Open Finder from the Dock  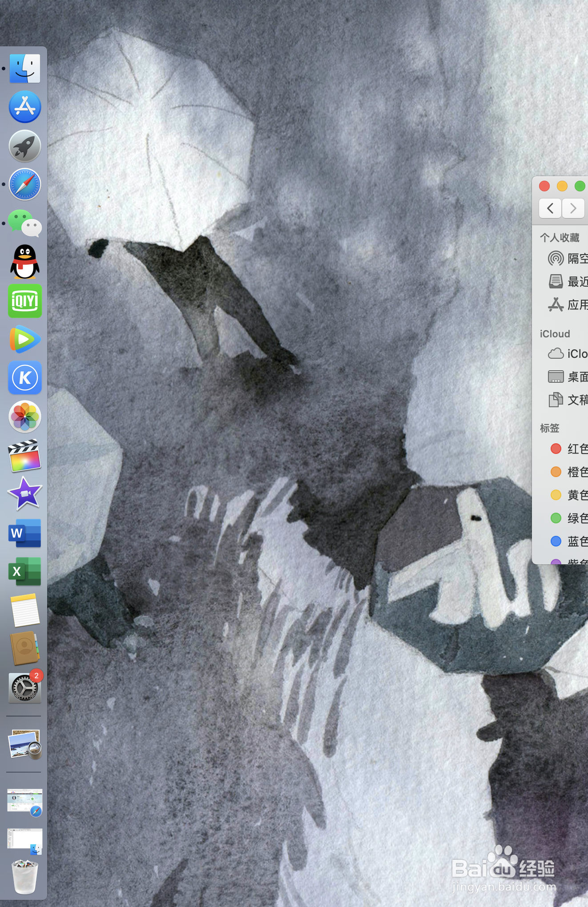click(25, 68)
